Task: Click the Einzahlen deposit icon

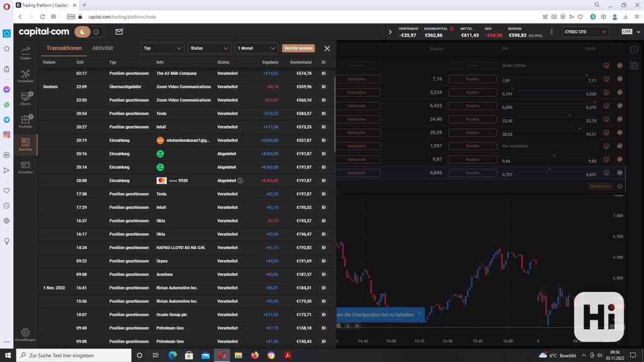Action: pyautogui.click(x=25, y=167)
